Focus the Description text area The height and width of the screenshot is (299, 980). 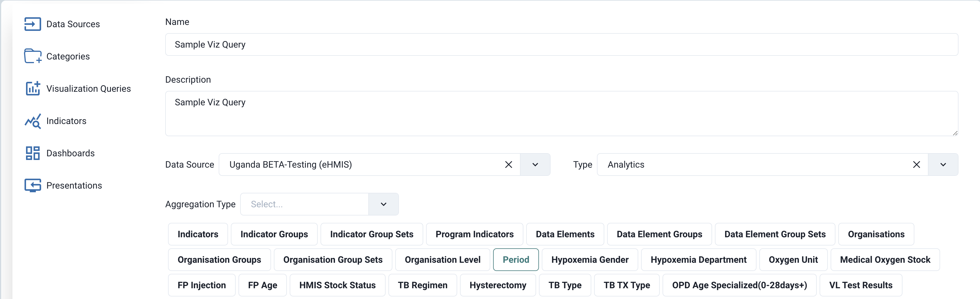(x=562, y=114)
